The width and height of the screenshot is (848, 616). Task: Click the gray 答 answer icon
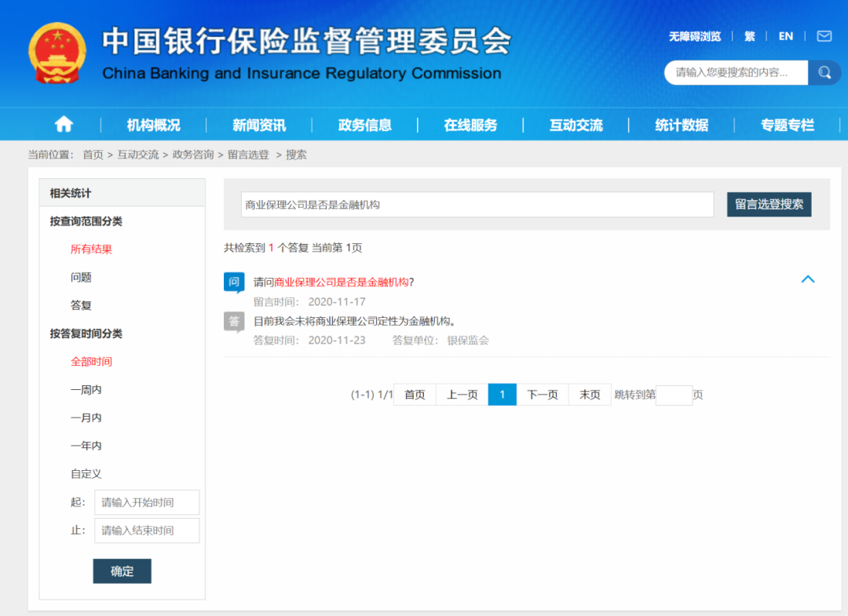234,322
